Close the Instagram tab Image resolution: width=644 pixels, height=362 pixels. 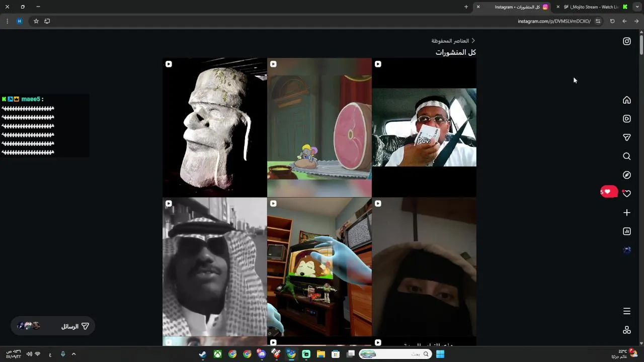[x=478, y=7]
